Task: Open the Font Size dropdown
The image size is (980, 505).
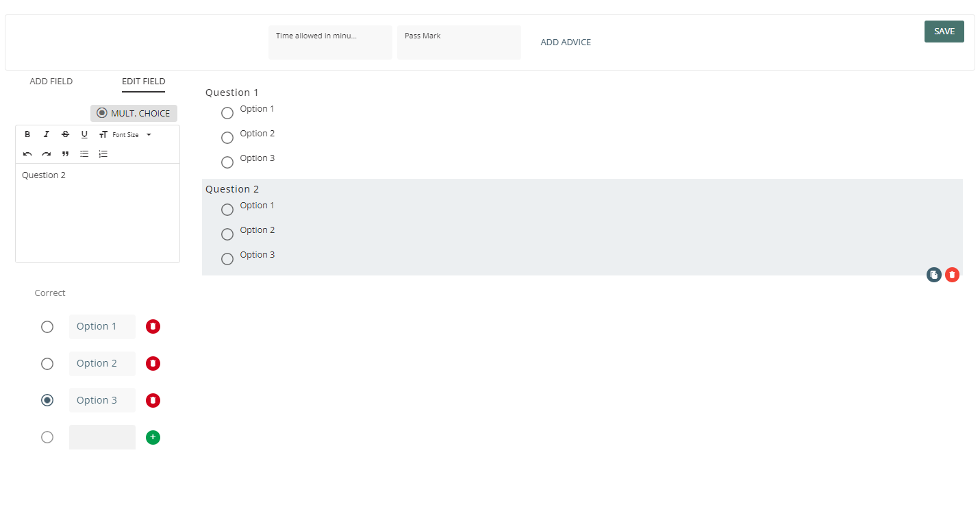Action: (x=130, y=135)
